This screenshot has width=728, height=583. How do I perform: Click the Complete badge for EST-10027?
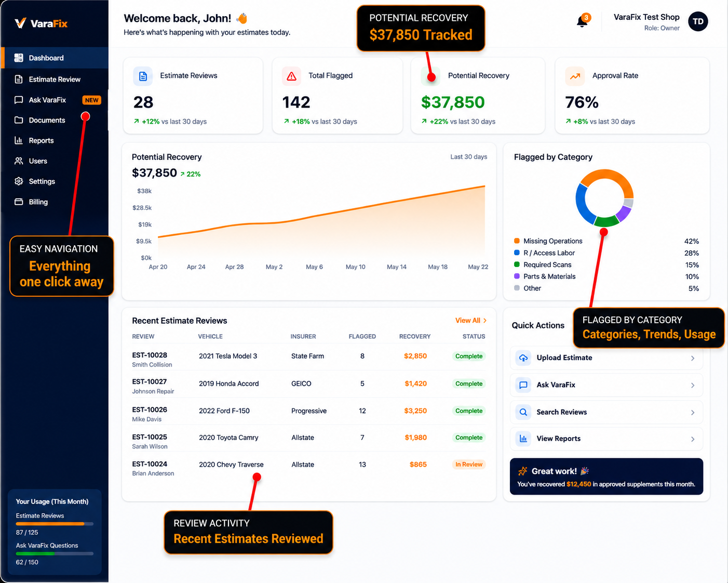[x=468, y=383]
